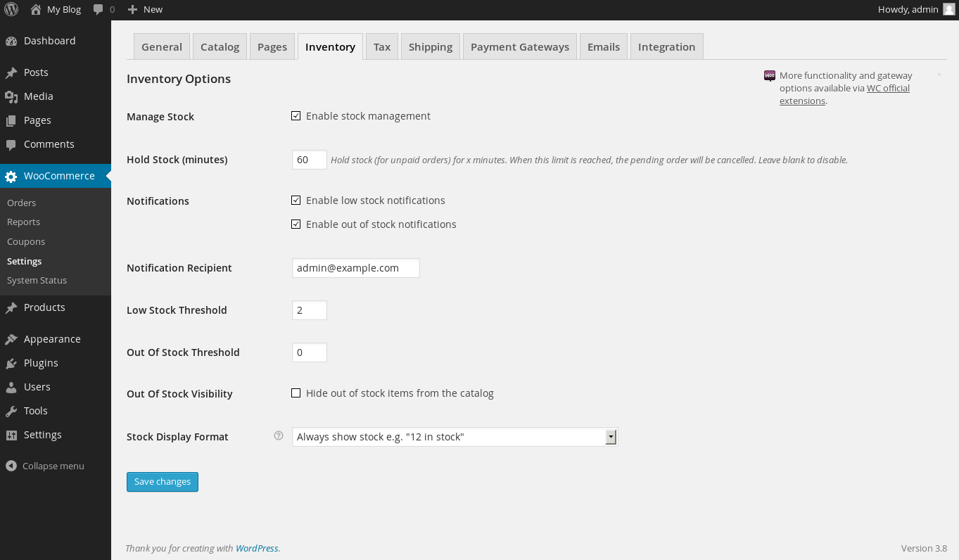Click the help icon beside Stock Display Format
Viewport: 959px width, 560px height.
pyautogui.click(x=278, y=436)
